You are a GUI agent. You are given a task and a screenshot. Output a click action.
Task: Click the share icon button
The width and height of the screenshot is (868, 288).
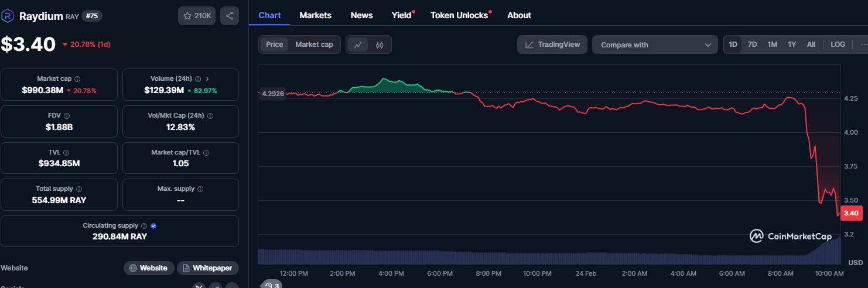click(x=230, y=16)
